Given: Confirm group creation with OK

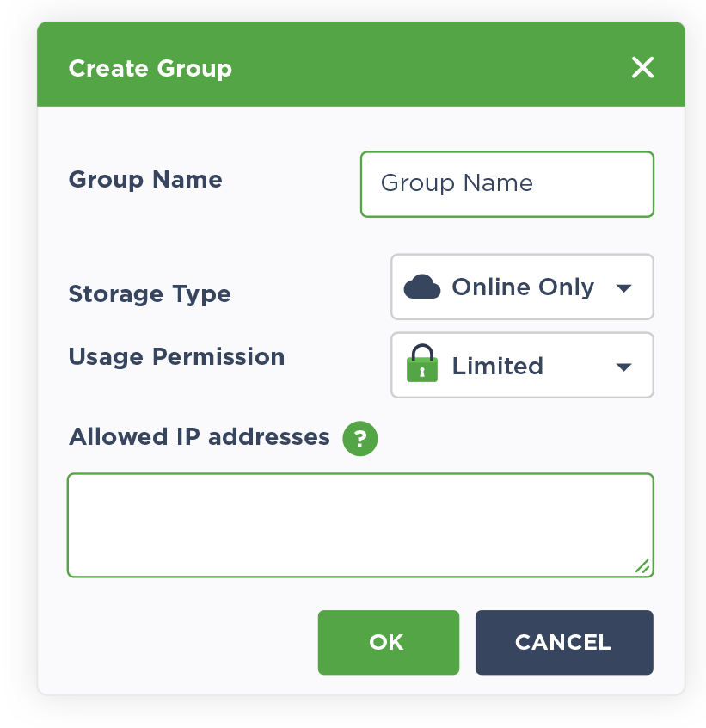Looking at the screenshot, I should (388, 642).
